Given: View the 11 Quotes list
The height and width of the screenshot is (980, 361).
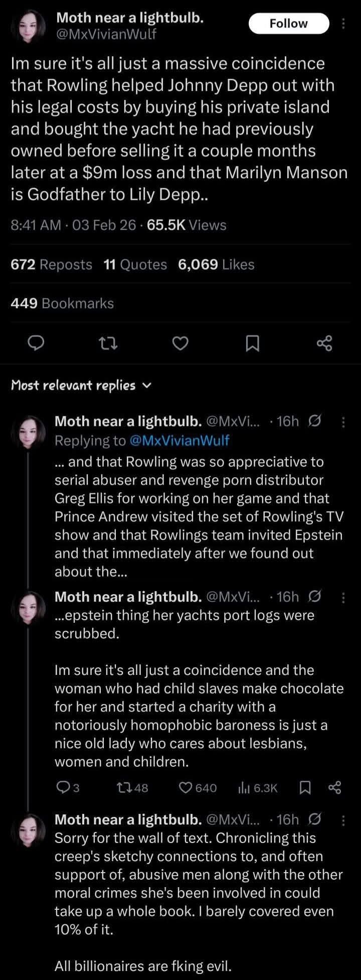Looking at the screenshot, I should click(x=135, y=264).
